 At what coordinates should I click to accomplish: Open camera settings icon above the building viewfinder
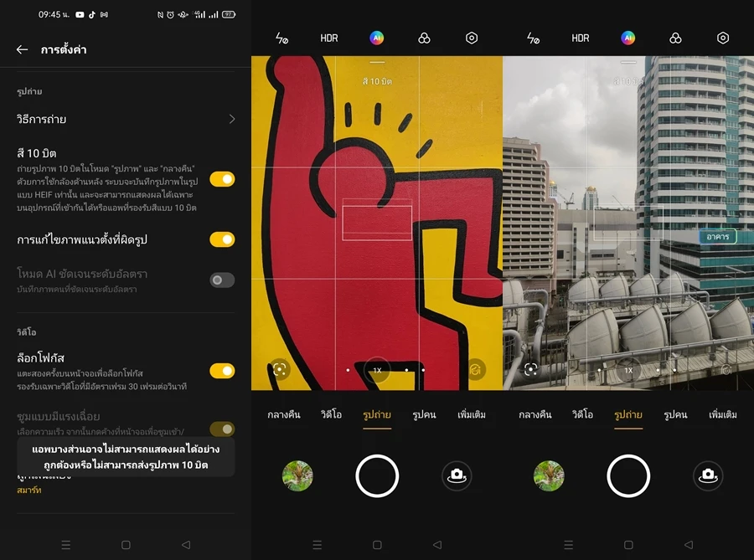[x=723, y=39]
